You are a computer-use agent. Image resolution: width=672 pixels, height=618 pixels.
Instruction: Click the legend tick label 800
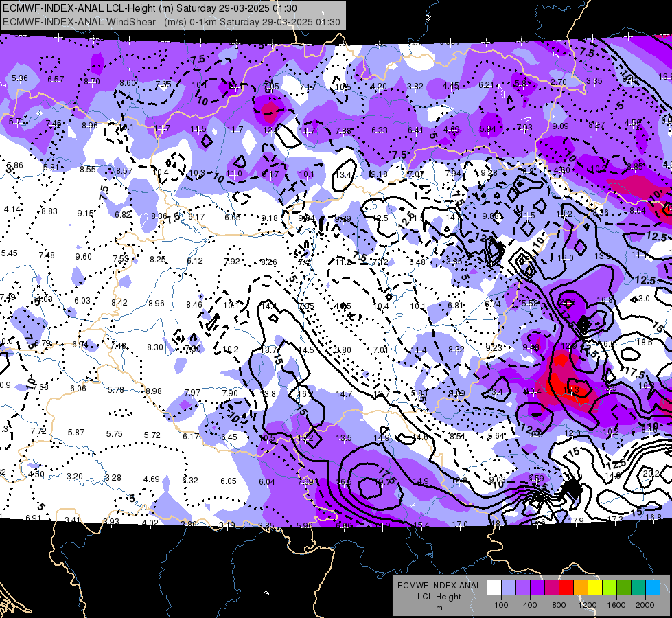(x=559, y=605)
